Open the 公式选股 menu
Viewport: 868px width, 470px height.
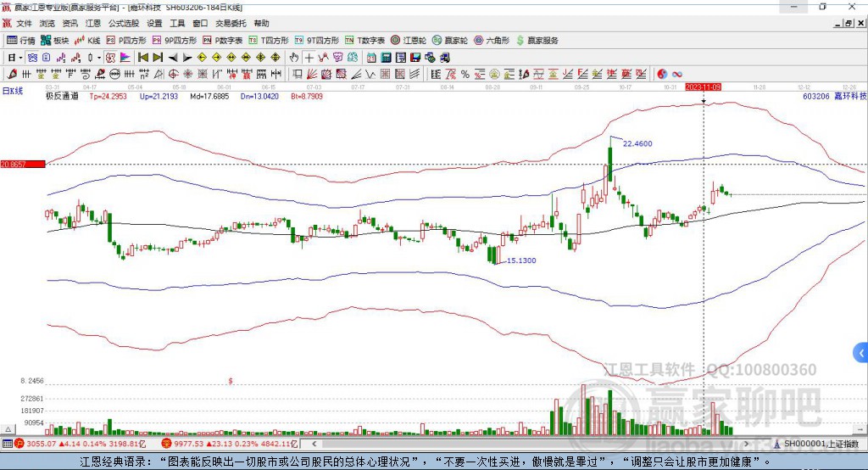[x=124, y=23]
